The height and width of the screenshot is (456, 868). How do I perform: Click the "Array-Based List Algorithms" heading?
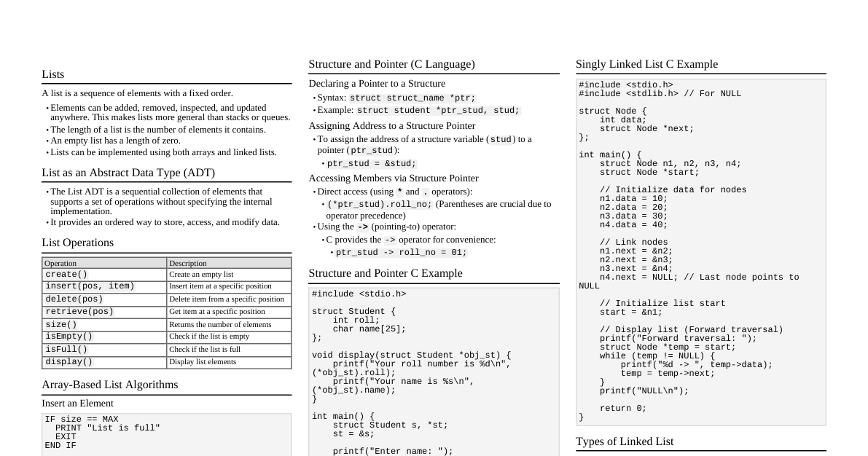[x=109, y=385]
